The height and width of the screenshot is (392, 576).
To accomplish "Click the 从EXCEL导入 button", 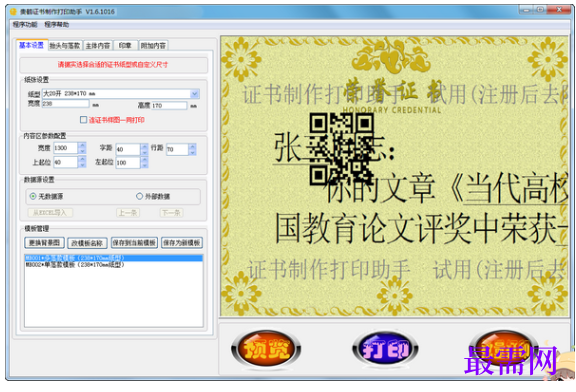I will click(50, 213).
